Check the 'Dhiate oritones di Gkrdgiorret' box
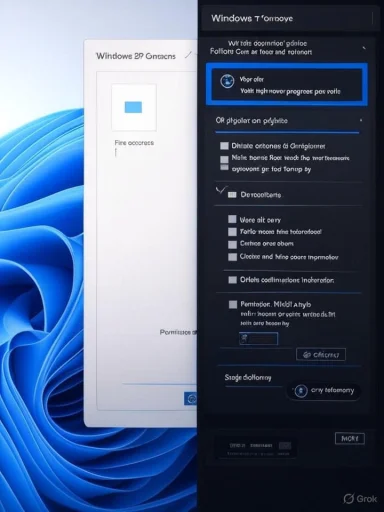 [x=224, y=146]
